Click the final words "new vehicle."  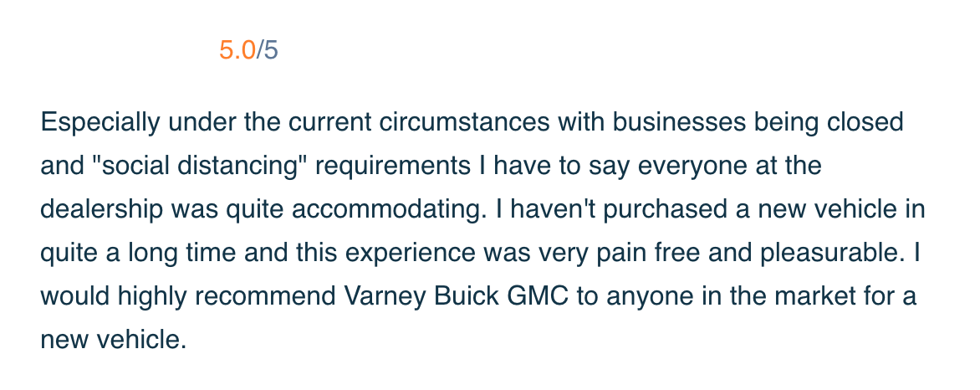pyautogui.click(x=111, y=341)
